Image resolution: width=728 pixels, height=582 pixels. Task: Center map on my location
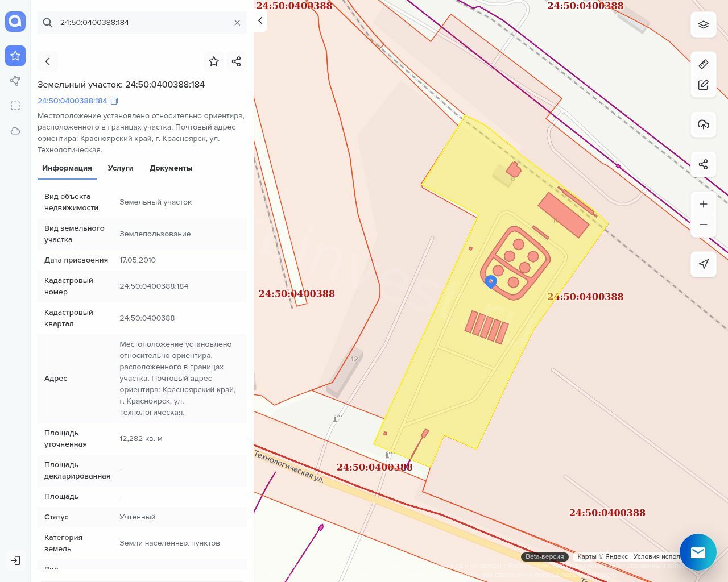[704, 264]
